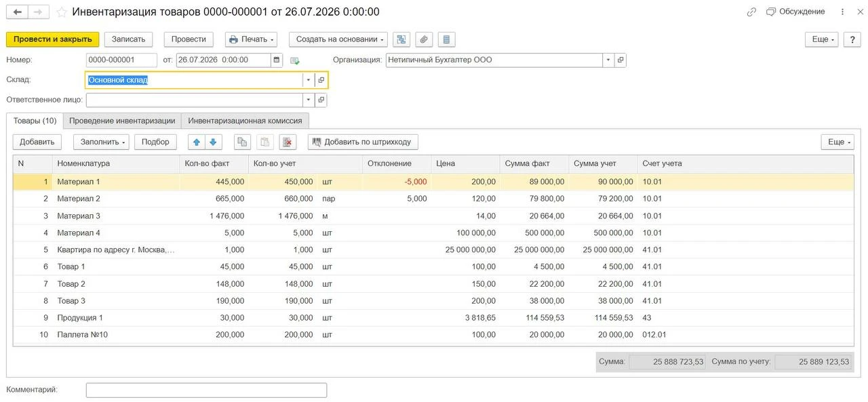Select the Квартира по адресу row
Image resolution: width=868 pixels, height=402 pixels.
click(x=433, y=249)
